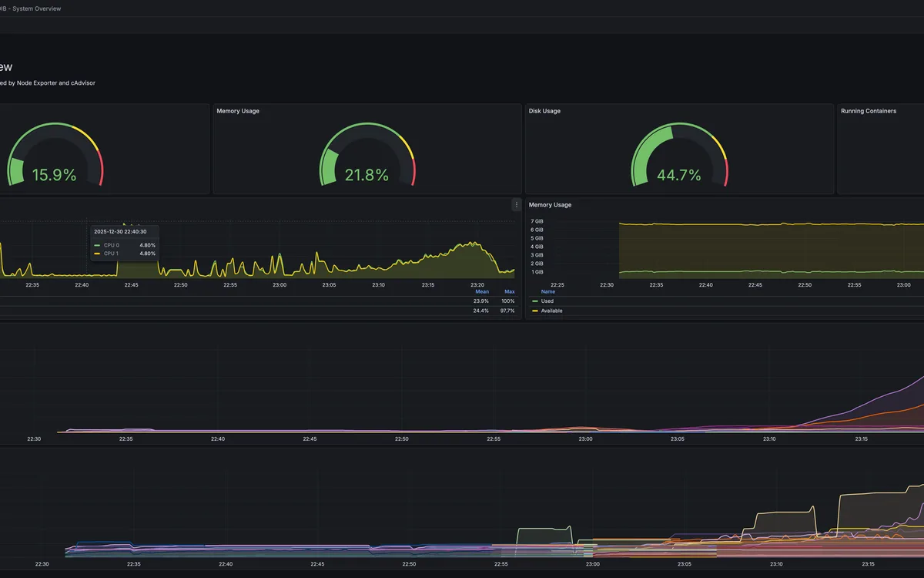Viewport: 924px width, 578px height.
Task: Click the 23.9% mean value in legend
Action: click(481, 301)
